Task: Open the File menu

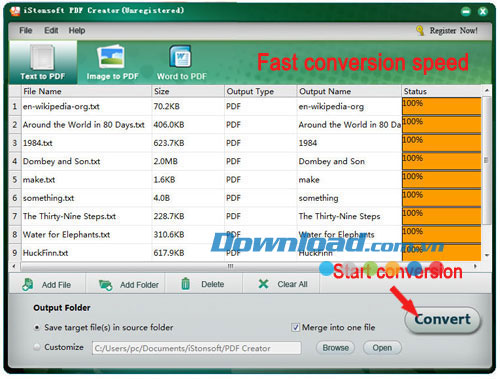Action: click(x=26, y=30)
